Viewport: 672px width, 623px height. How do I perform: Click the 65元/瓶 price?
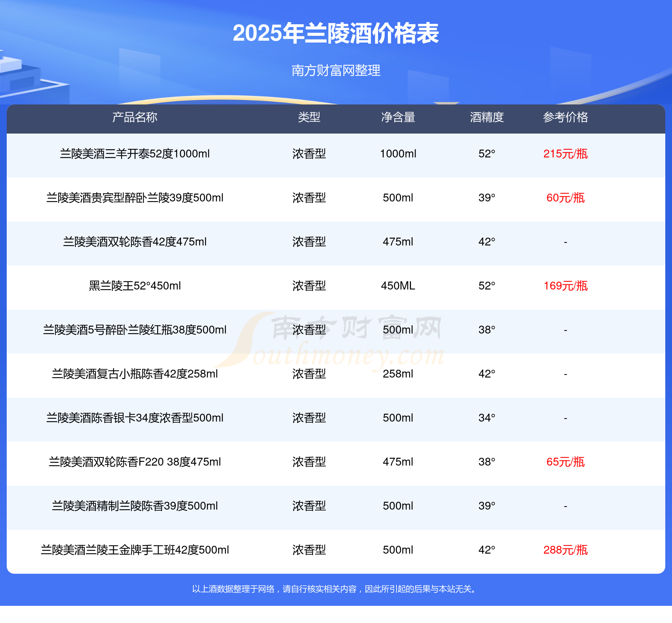(565, 462)
